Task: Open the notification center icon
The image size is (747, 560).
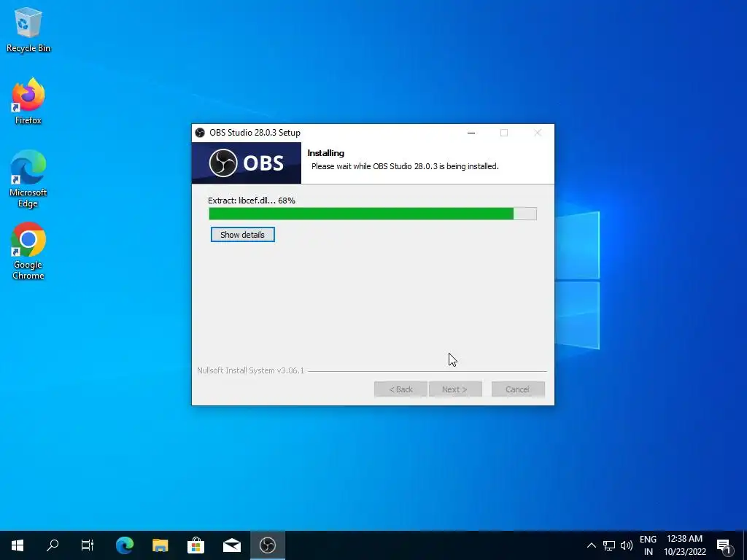Action: point(724,545)
